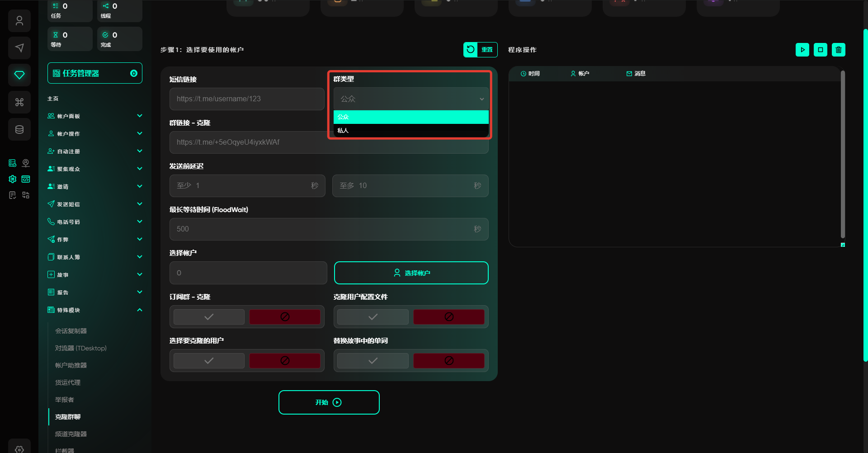Disable 克隆用户配置文件 with red toggle
This screenshot has width=868, height=453.
click(448, 317)
